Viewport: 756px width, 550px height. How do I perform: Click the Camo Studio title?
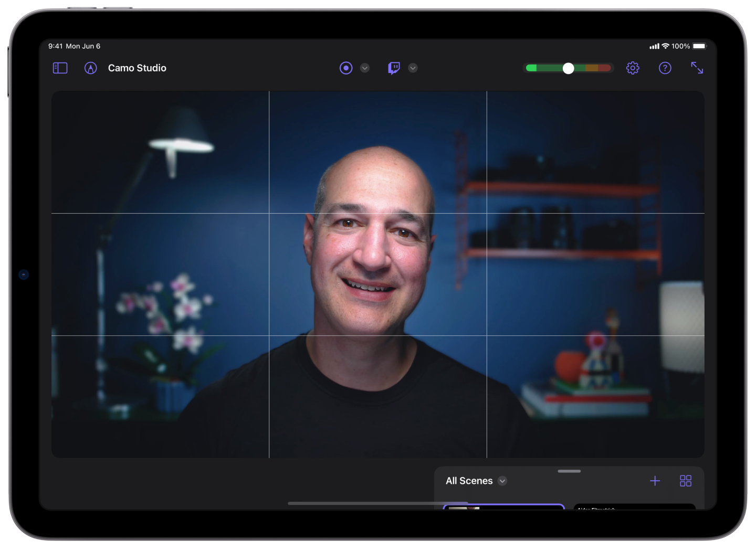137,68
